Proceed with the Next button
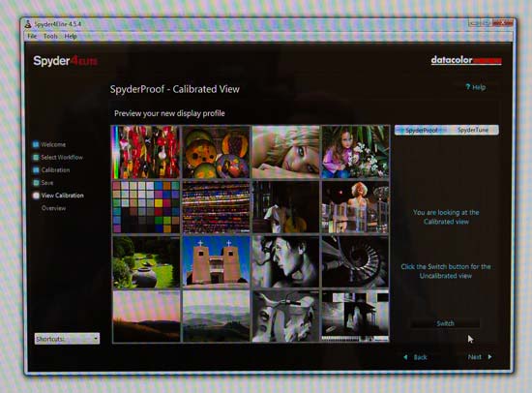Image resolution: width=532 pixels, height=393 pixels. pyautogui.click(x=474, y=357)
